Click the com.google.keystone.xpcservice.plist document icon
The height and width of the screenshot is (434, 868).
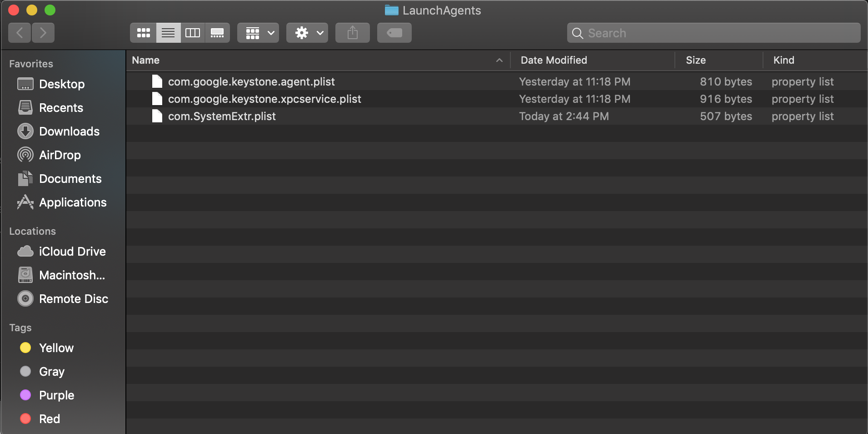(157, 99)
